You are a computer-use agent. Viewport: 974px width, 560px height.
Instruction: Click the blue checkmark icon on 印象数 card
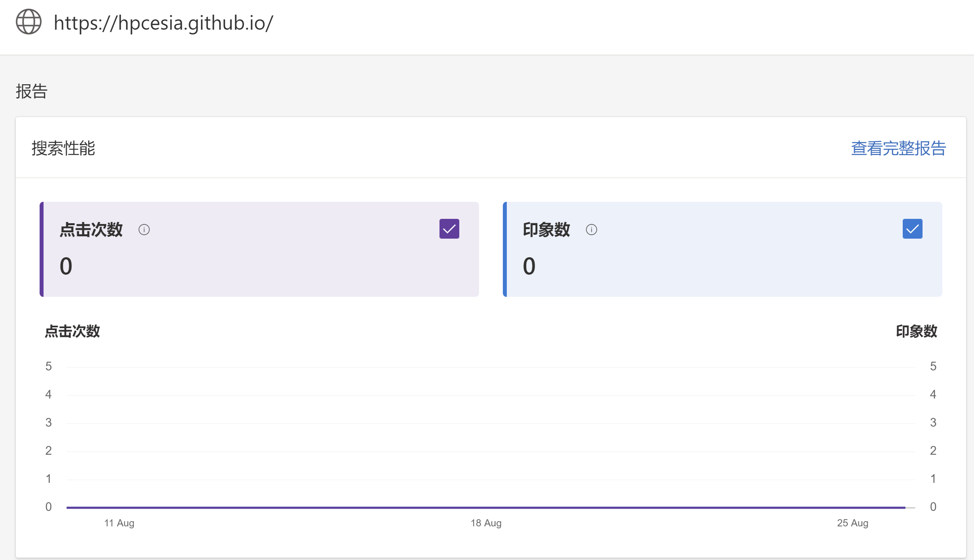pos(912,228)
